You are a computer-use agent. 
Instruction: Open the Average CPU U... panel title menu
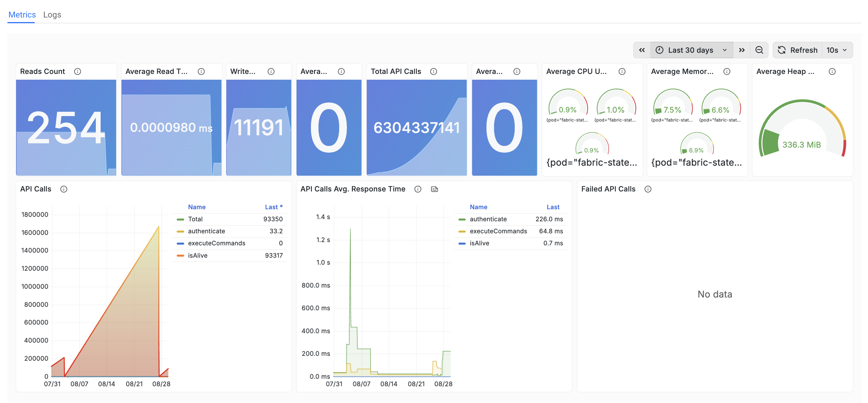click(576, 71)
